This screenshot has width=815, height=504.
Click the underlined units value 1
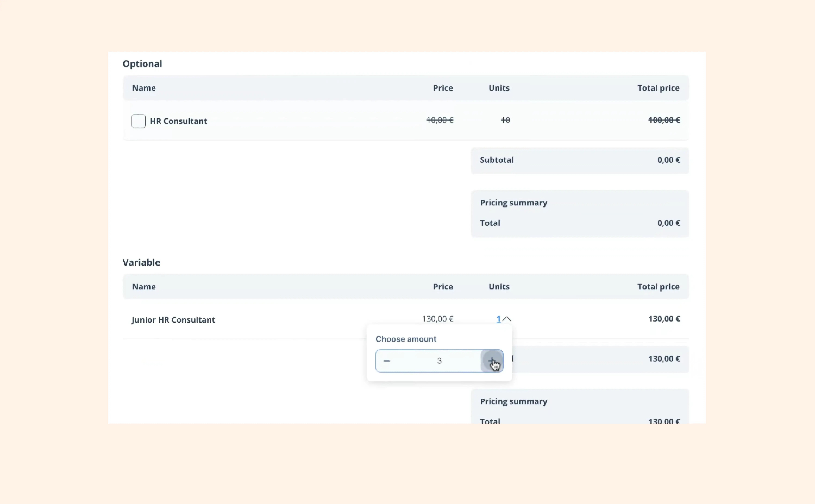498,319
